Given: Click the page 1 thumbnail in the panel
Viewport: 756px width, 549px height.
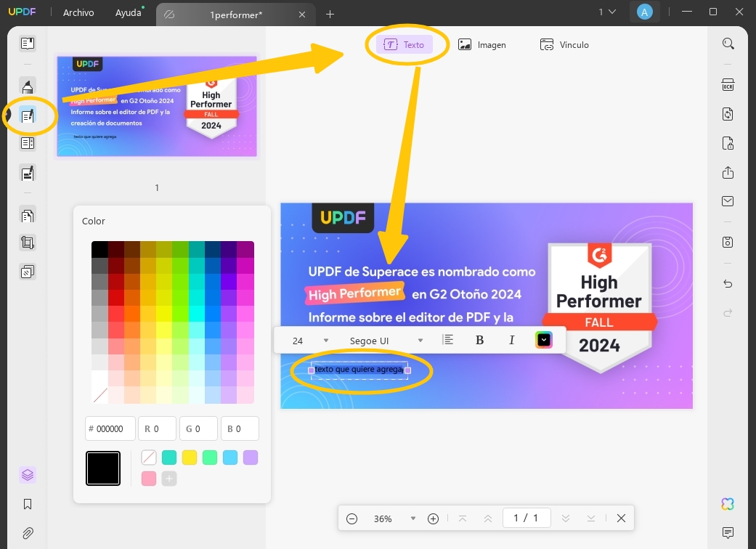Looking at the screenshot, I should tap(157, 106).
